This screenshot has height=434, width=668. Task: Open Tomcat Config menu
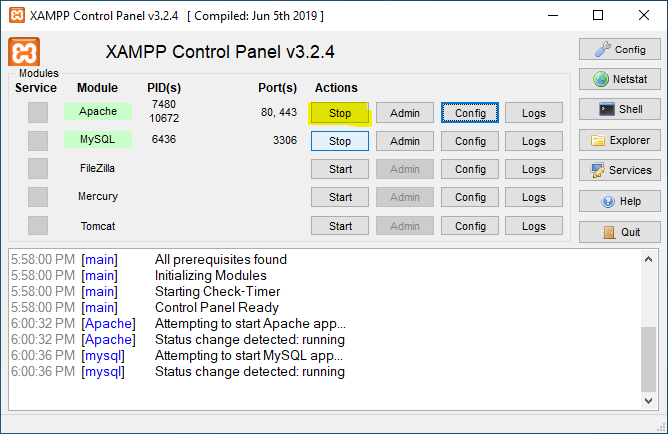coord(470,226)
